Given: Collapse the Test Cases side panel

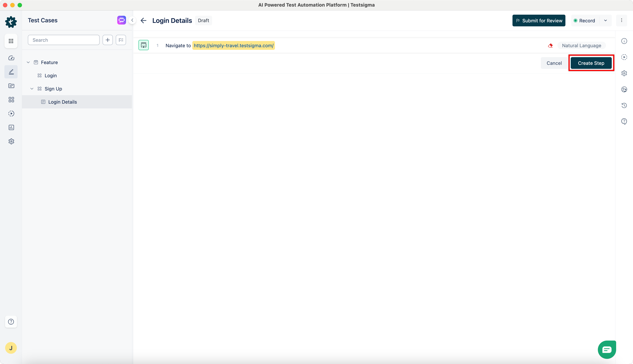Looking at the screenshot, I should 132,20.
